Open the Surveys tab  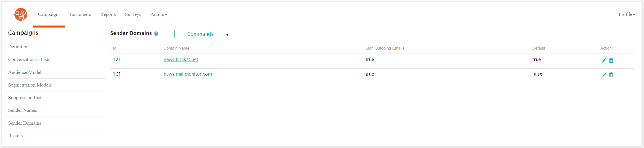point(133,14)
